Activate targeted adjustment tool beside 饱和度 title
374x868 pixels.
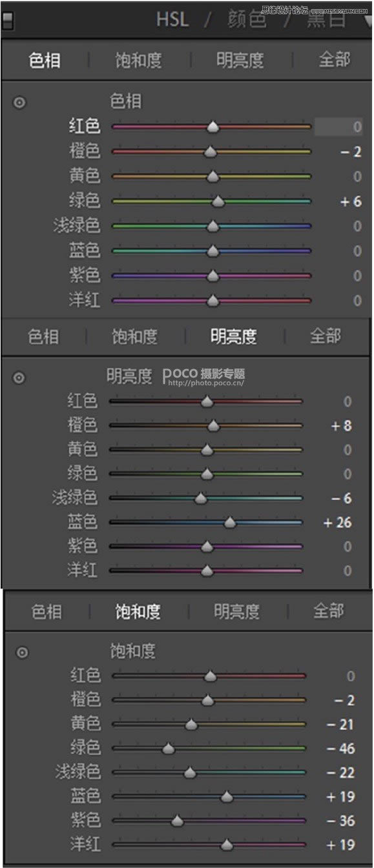22,652
